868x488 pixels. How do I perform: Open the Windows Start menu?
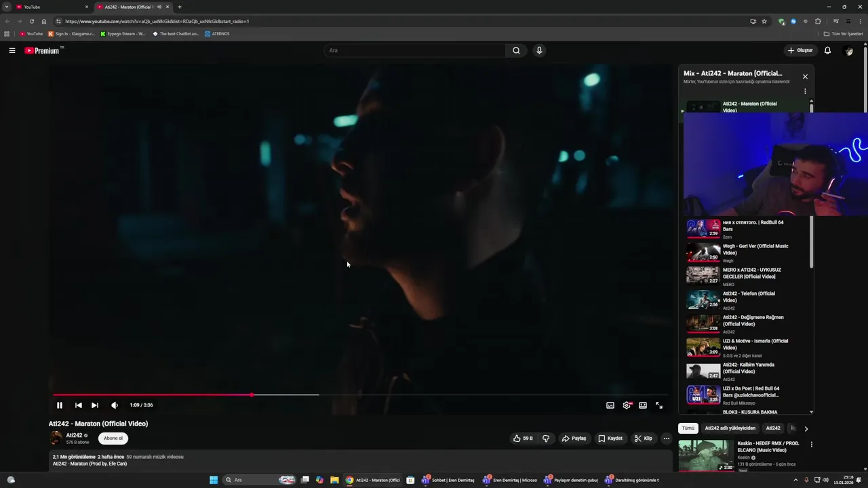point(214,480)
